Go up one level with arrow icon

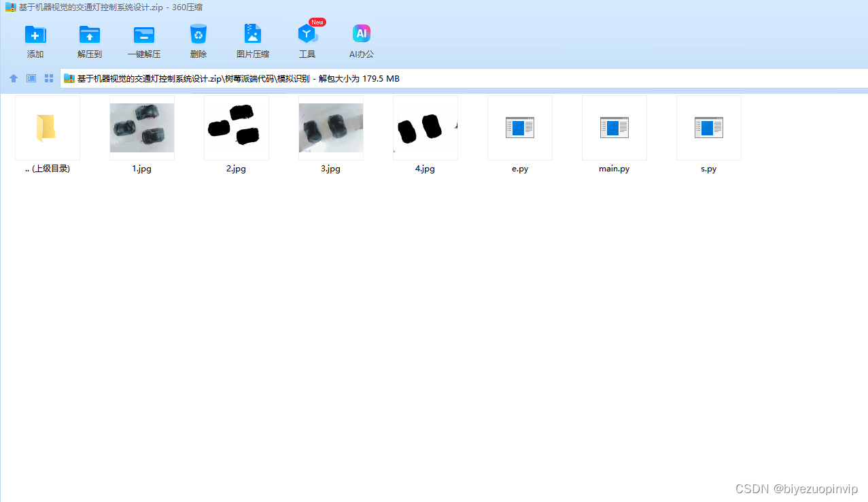tap(14, 78)
